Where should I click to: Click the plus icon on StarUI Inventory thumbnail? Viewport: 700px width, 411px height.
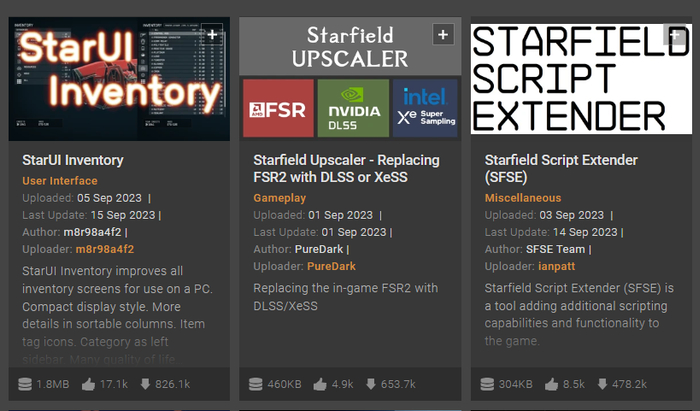(x=212, y=34)
